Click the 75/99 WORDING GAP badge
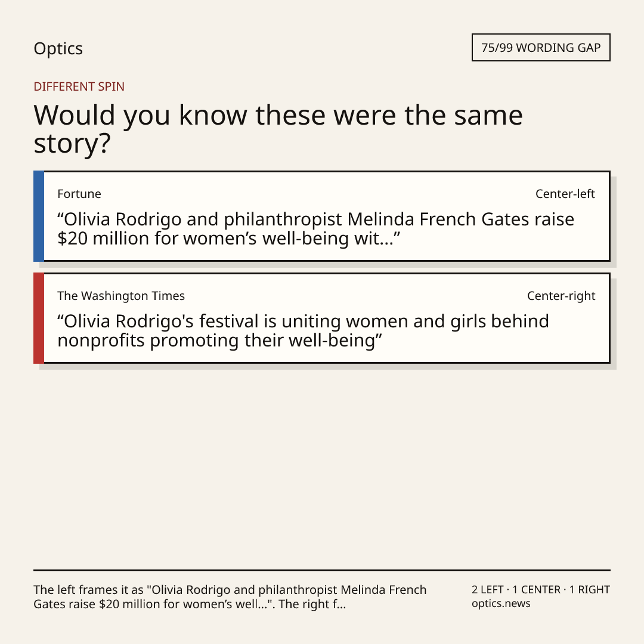 tap(541, 48)
